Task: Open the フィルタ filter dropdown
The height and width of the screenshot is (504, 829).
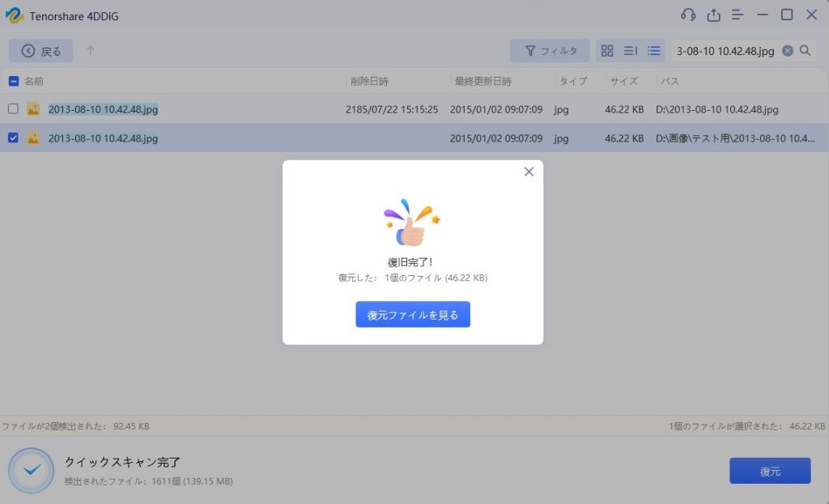Action: pyautogui.click(x=550, y=51)
